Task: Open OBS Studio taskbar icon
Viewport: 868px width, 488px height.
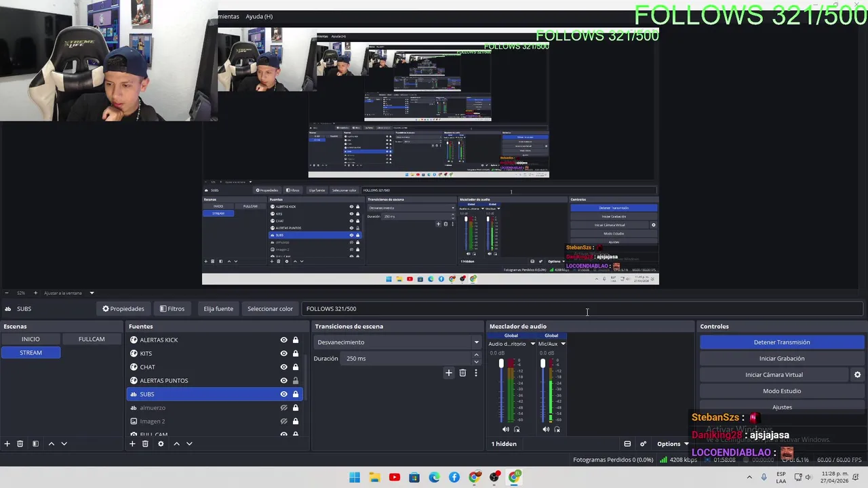Action: [494, 477]
